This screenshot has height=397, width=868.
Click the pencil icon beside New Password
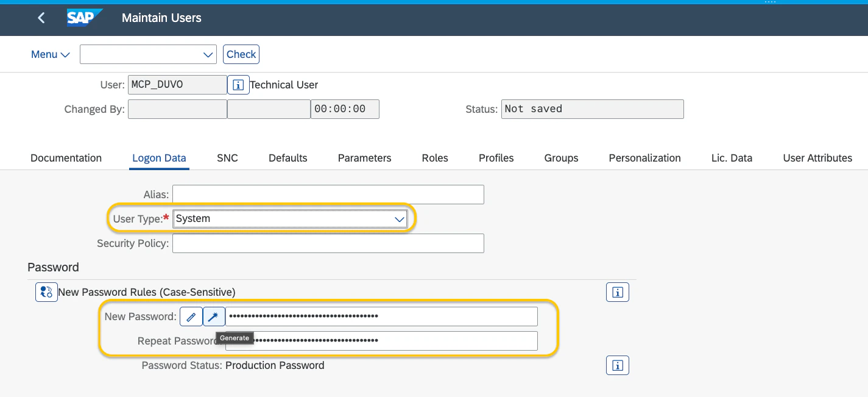(x=191, y=317)
